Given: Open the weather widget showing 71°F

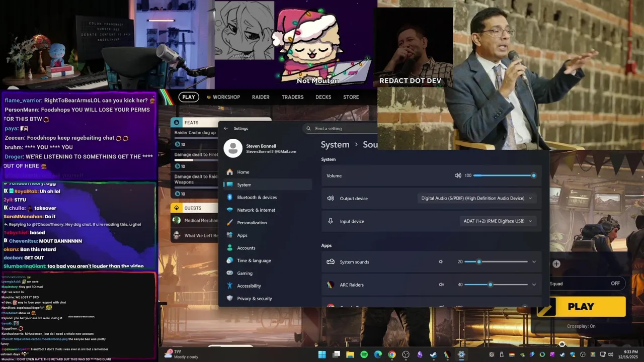Looking at the screenshot, I should point(182,354).
